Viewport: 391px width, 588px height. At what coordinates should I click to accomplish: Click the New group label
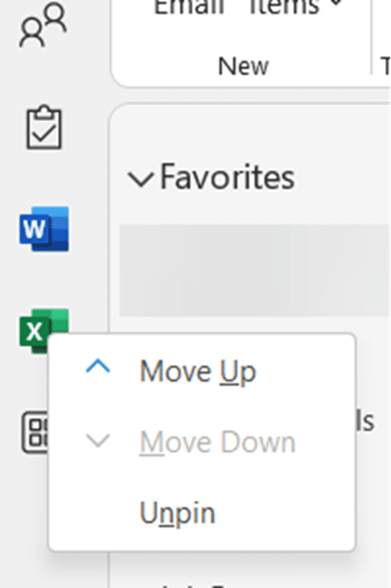coord(243,65)
